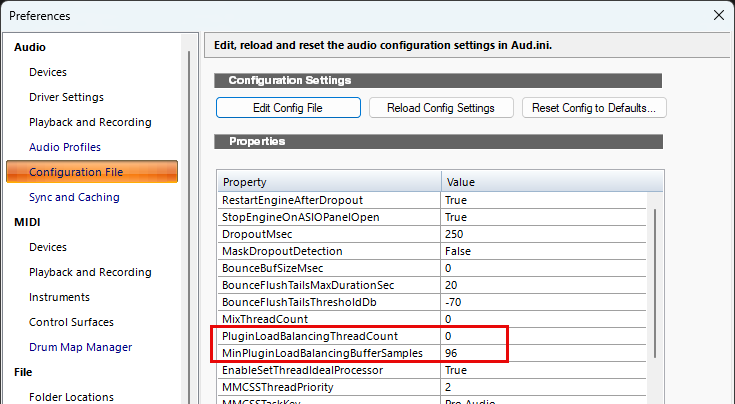Click the File category heading
The height and width of the screenshot is (404, 735).
click(x=23, y=372)
